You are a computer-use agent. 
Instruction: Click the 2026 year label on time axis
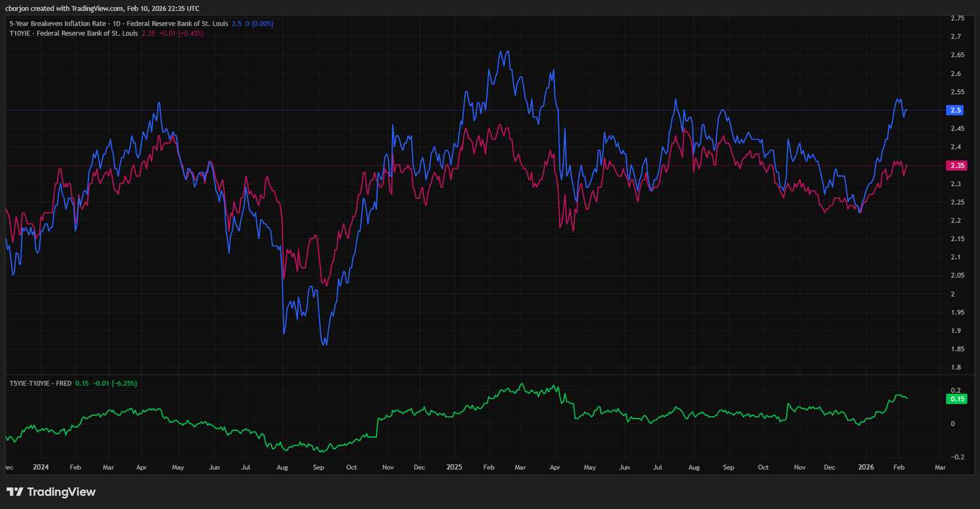866,467
